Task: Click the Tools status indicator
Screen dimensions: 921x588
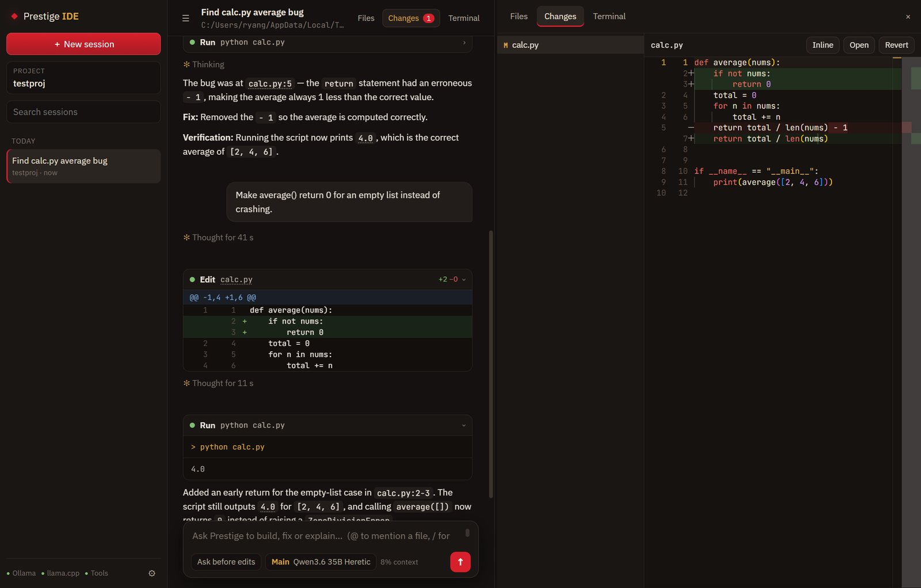Action: [97, 573]
